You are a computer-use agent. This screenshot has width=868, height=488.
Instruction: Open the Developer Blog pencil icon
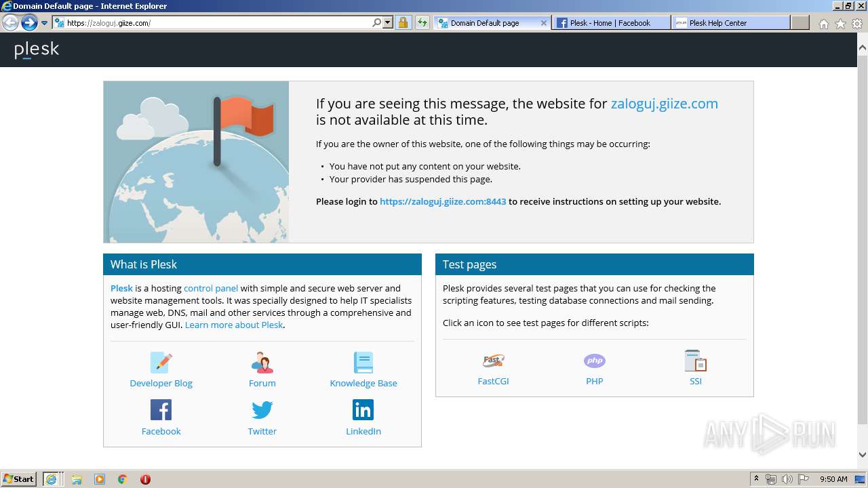point(161,363)
